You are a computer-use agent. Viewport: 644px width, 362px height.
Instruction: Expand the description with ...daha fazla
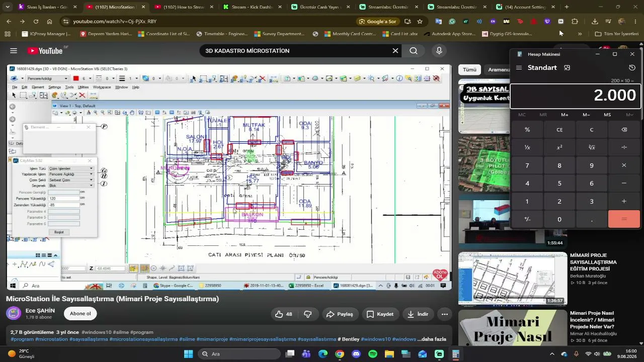tap(432, 339)
